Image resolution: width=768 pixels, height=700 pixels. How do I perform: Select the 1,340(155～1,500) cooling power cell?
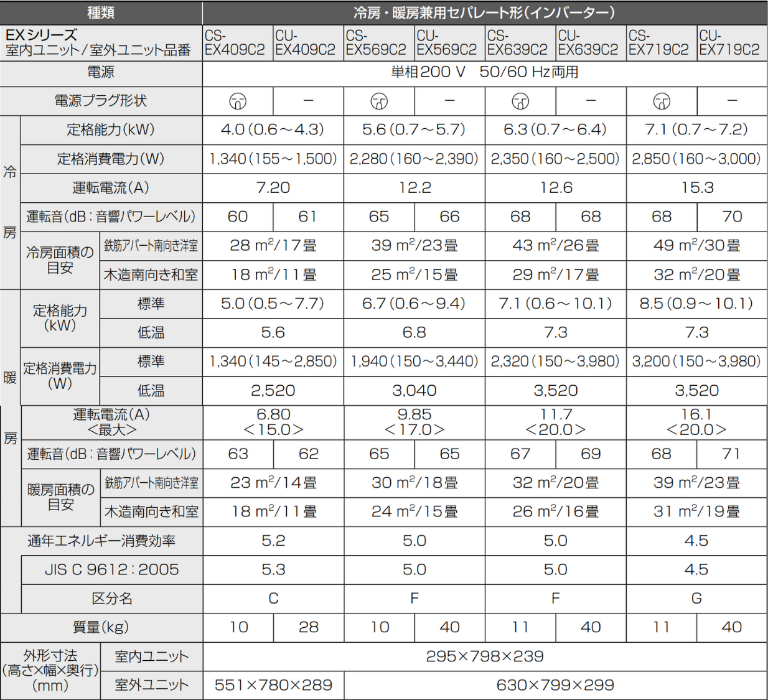(273, 159)
